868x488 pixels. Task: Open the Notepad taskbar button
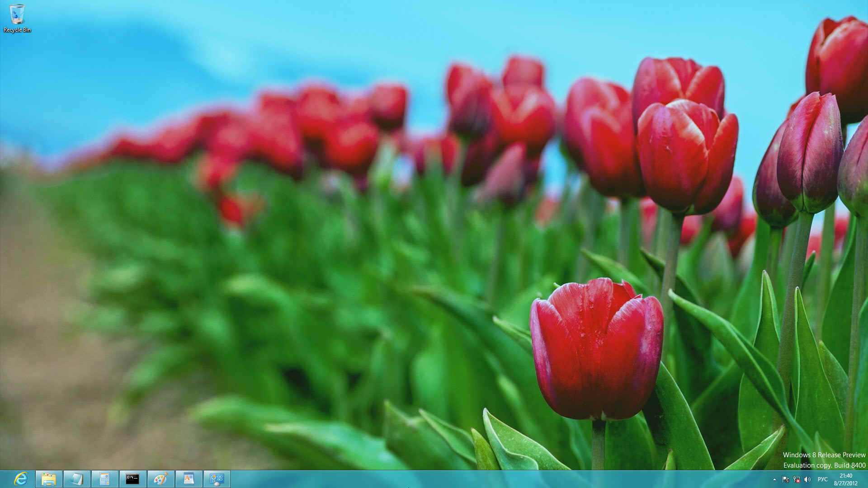tap(77, 479)
